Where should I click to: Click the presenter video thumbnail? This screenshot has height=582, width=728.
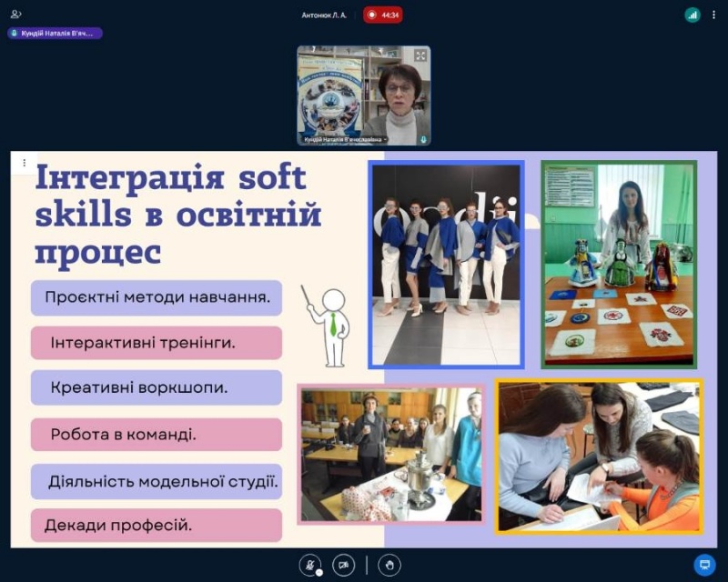(x=364, y=95)
